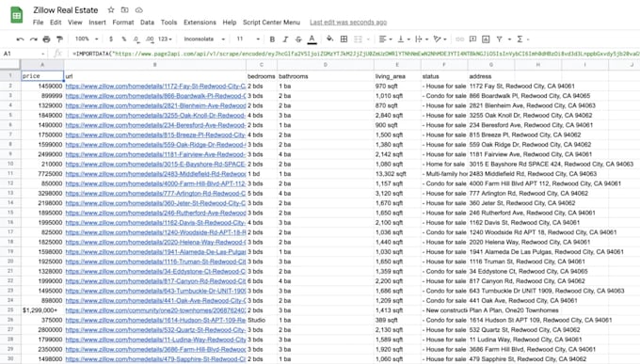Expand the merge cells dropdown arrow
This screenshot has width=640, height=364.
[x=368, y=40]
